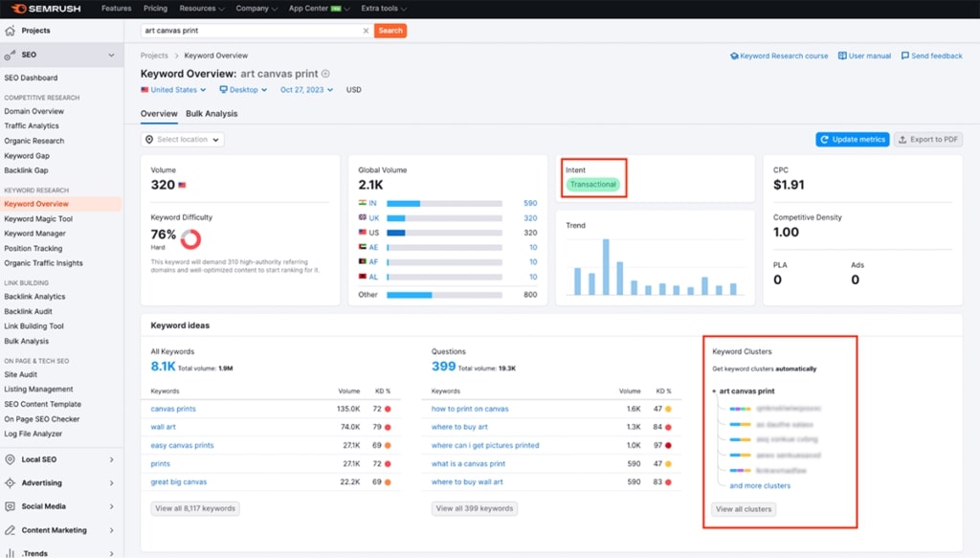Open Keyword Magic Tool in sidebar
980x558 pixels.
(x=38, y=218)
